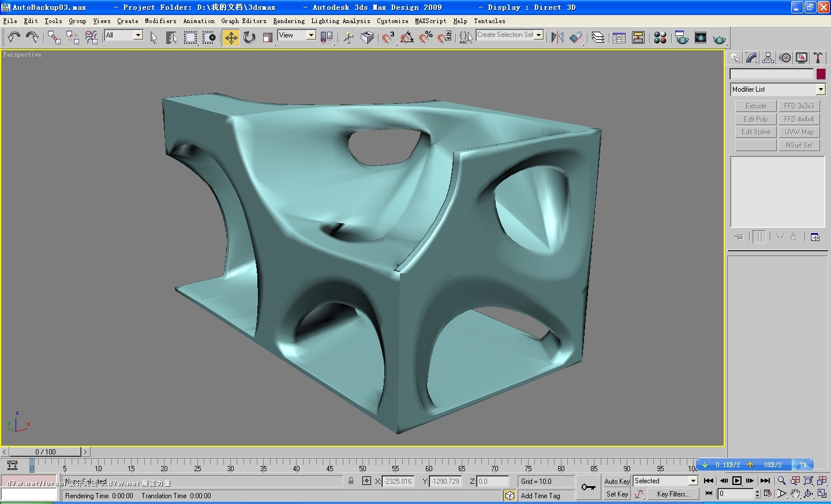Click the Play Animation button

[737, 480]
